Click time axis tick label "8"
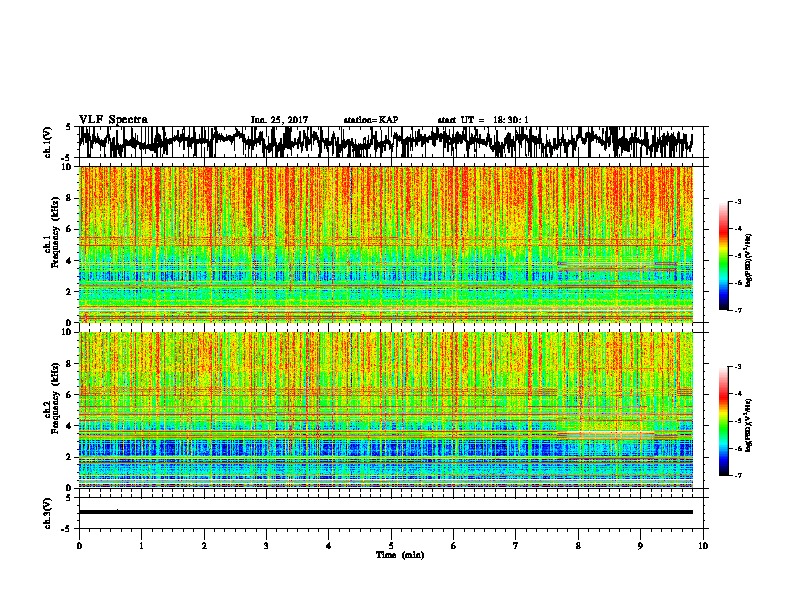The height and width of the screenshot is (612, 792). tap(578, 546)
